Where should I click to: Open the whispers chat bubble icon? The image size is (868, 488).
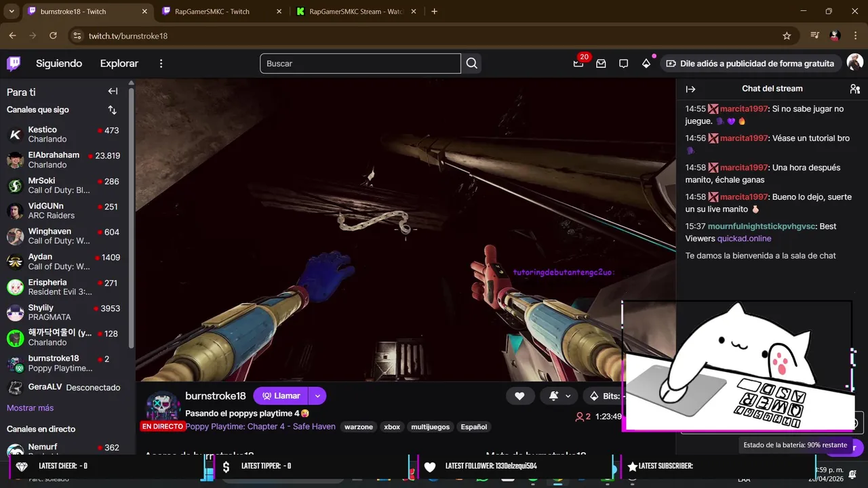point(623,63)
